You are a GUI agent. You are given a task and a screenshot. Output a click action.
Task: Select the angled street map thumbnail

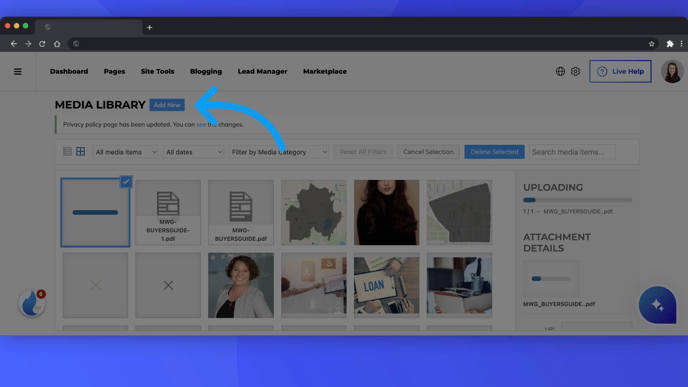459,212
